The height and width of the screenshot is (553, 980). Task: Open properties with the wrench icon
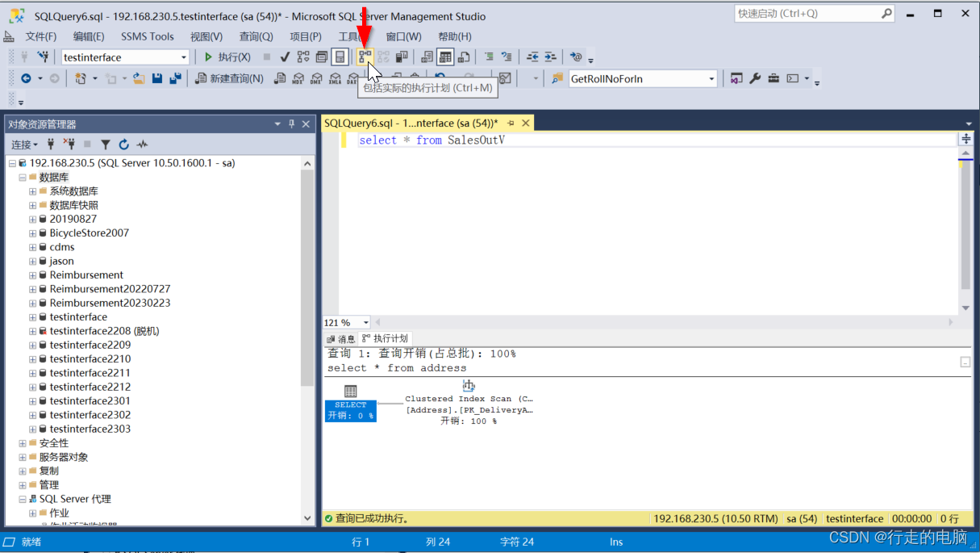[755, 78]
